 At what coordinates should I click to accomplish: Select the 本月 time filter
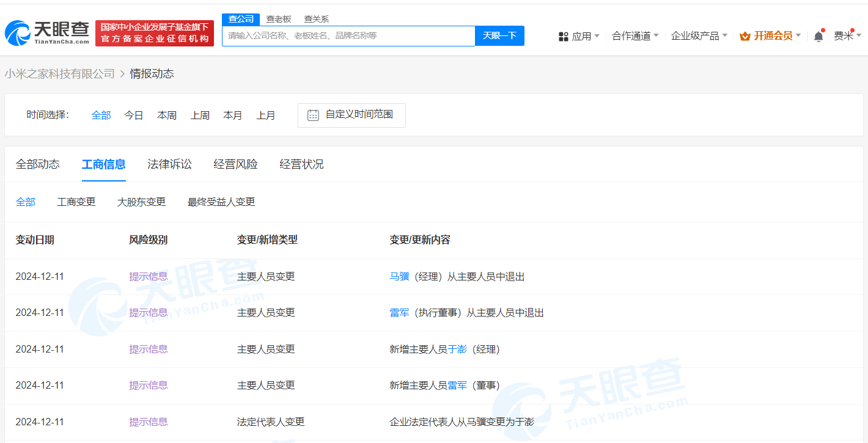233,115
